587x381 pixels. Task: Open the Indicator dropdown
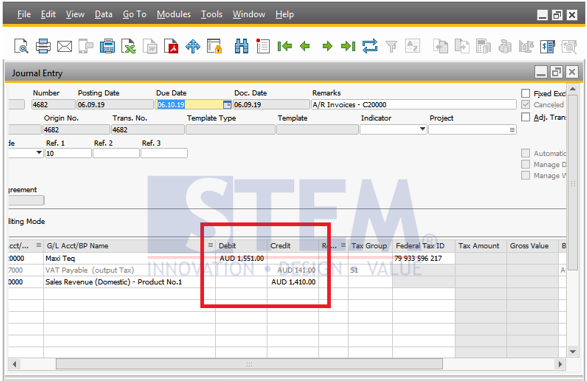[x=422, y=129]
